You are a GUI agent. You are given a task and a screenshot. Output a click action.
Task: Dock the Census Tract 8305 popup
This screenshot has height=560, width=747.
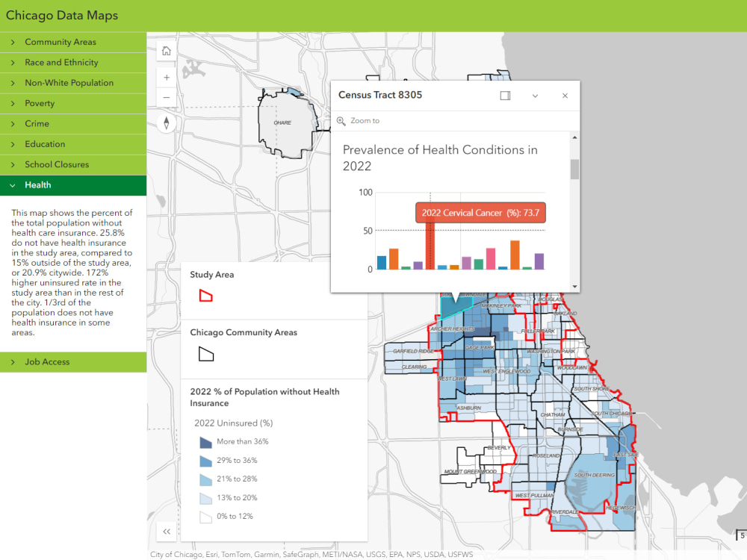coord(505,96)
